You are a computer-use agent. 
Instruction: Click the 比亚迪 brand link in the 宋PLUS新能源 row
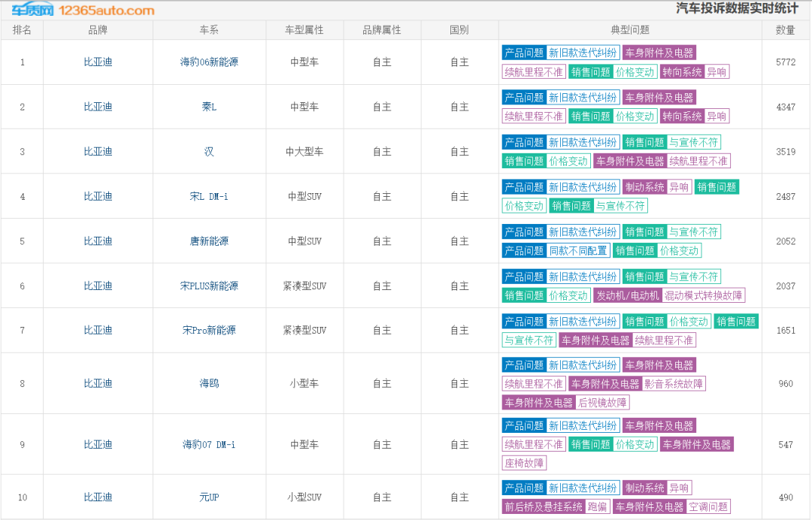[x=98, y=286]
